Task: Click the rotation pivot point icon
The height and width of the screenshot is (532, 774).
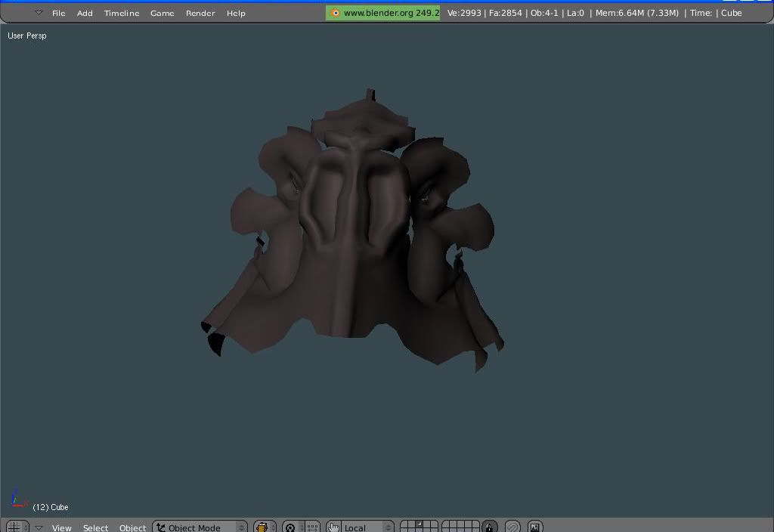Action: click(x=290, y=527)
